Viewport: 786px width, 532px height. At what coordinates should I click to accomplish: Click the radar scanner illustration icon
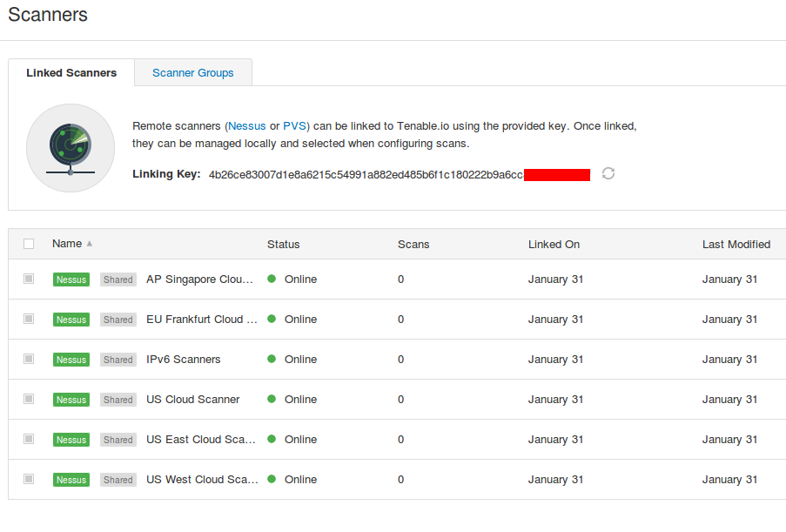pos(71,148)
